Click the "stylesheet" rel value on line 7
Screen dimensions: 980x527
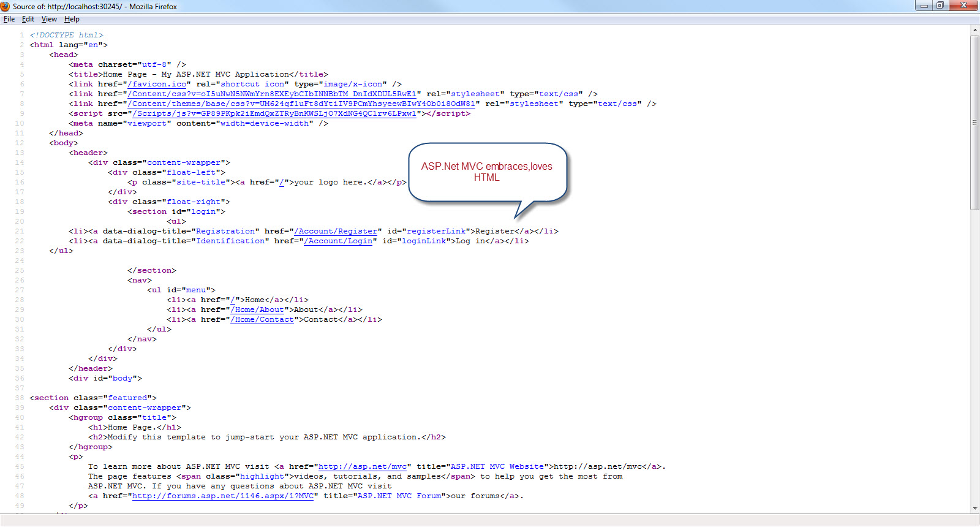475,94
